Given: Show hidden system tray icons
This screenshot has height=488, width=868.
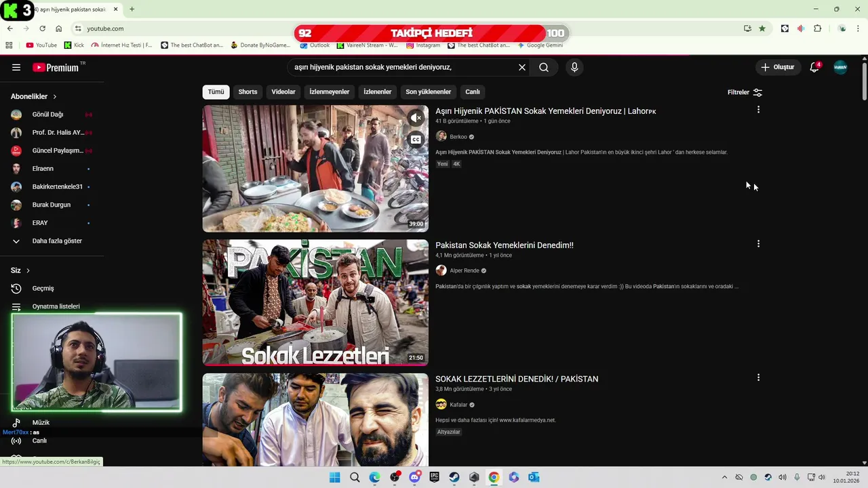Looking at the screenshot, I should click(724, 477).
